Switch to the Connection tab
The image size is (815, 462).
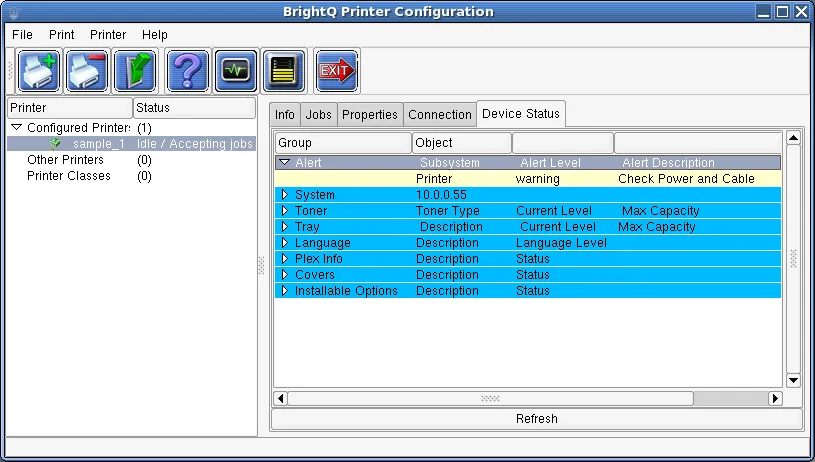[440, 114]
